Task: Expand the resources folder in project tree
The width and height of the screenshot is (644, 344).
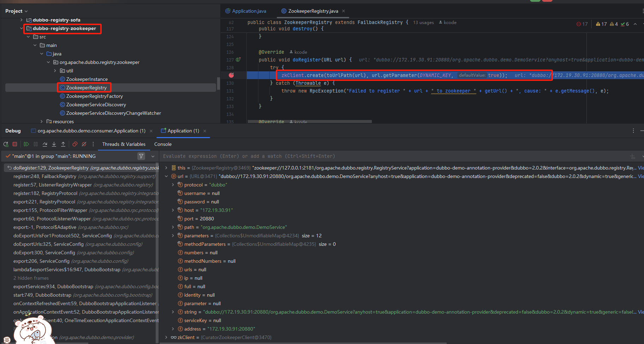Action: click(42, 121)
